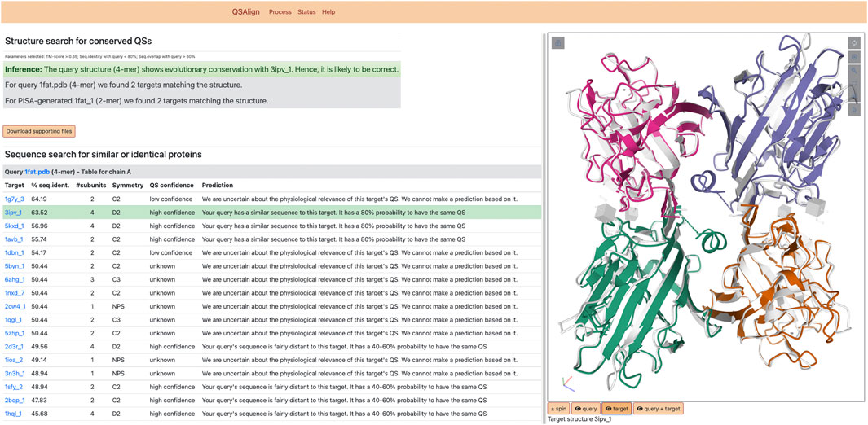Viewport: 868px width, 425px height.
Task: Open target link 1avb_1
Action: click(15, 239)
